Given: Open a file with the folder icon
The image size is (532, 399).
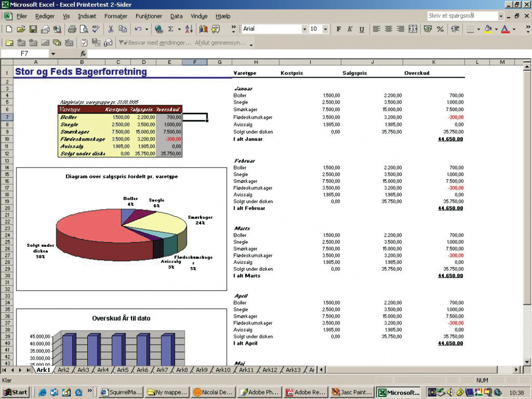Looking at the screenshot, I should [x=21, y=29].
